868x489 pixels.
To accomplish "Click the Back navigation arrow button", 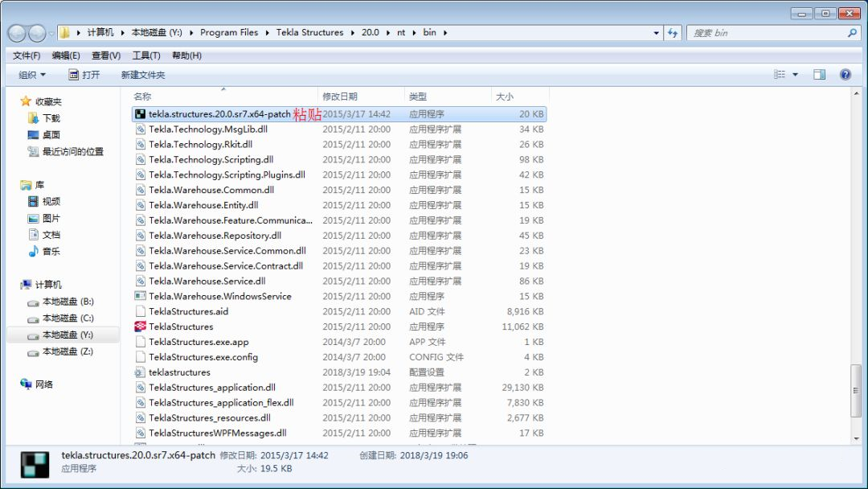I will [17, 33].
